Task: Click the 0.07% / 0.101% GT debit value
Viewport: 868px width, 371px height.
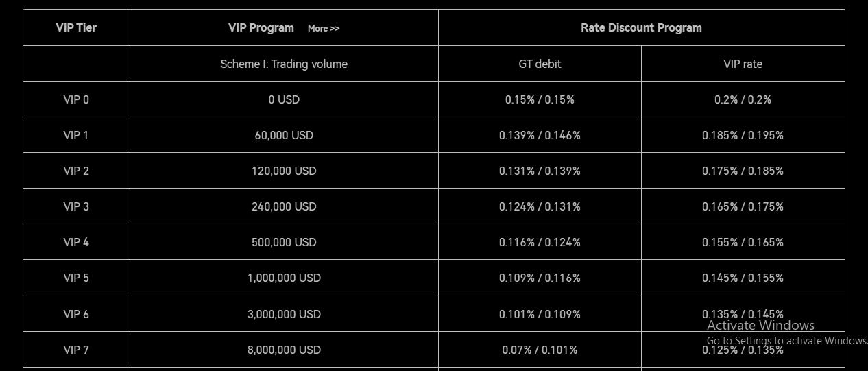Action: [x=540, y=350]
